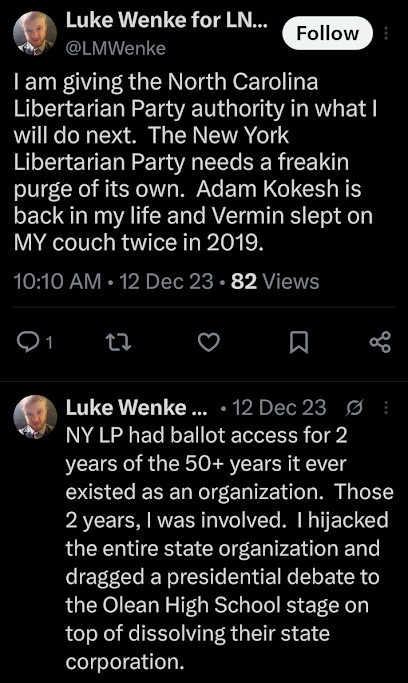408x683 pixels.
Task: Click the reply author name 'Luke Wenke ...'
Action: [x=137, y=407]
